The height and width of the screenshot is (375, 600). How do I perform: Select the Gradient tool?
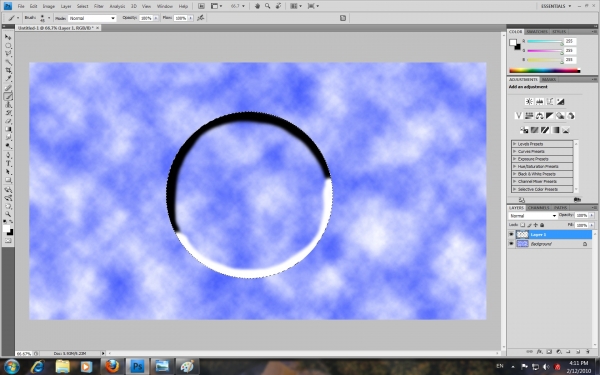pos(8,129)
